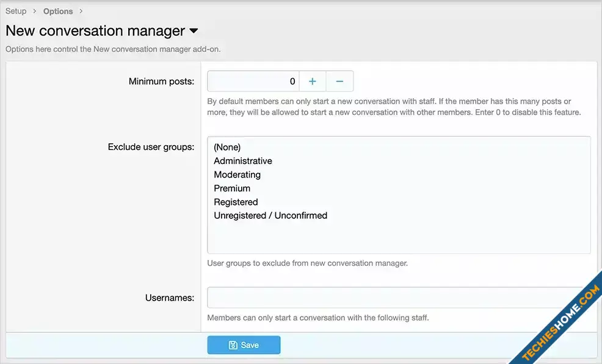The image size is (602, 364).
Task: Open the dropdown arrow beside the page title
Action: point(194,30)
